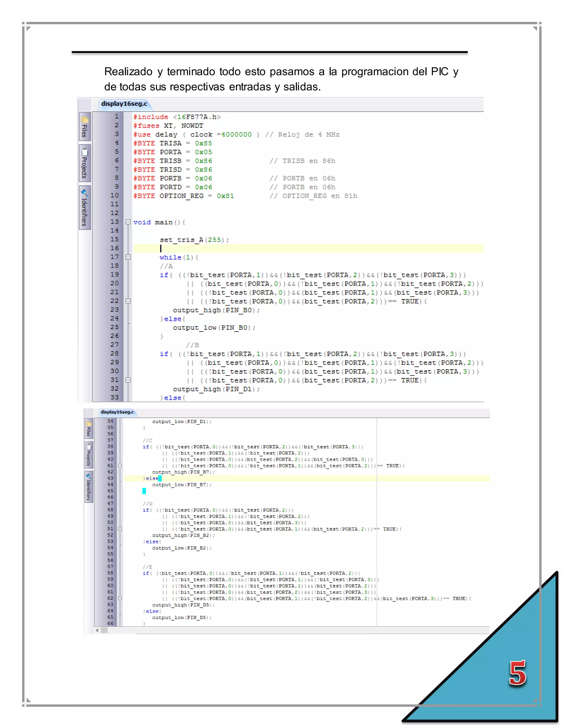Viewport: 563px width, 728px height.
Task: Click the Identifiers side tab in lower editor
Action: 89,486
